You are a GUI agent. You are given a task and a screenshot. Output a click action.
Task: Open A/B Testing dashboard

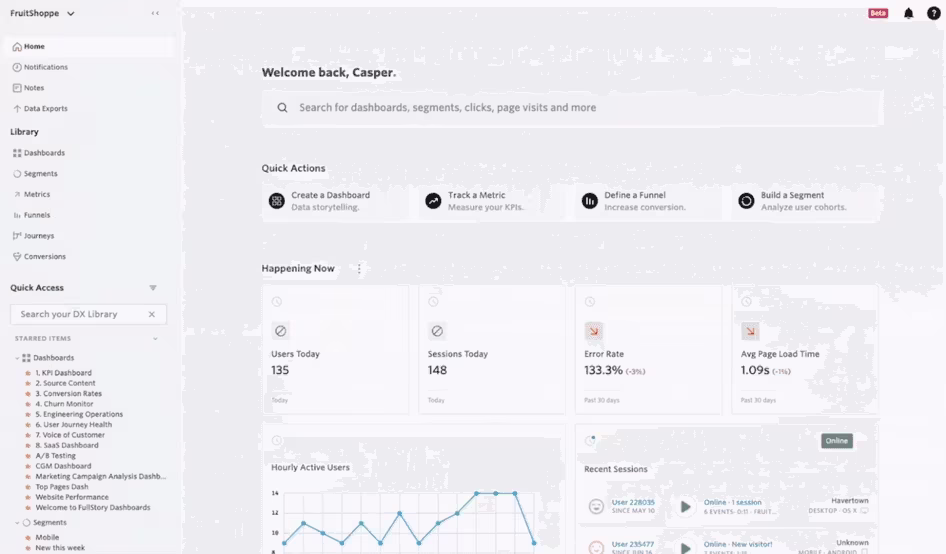tap(56, 456)
